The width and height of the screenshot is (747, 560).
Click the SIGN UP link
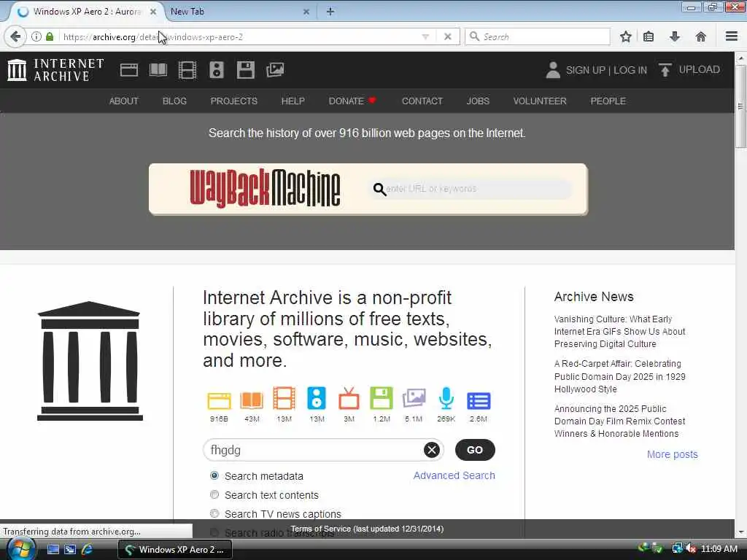[x=585, y=70]
